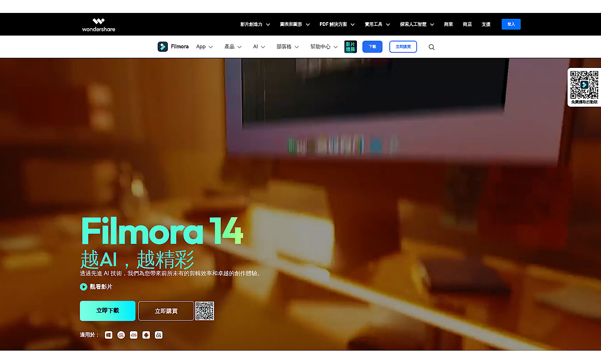This screenshot has width=601, height=364.
Task: Expand the 探索人工智慧 menu
Action: [x=417, y=24]
